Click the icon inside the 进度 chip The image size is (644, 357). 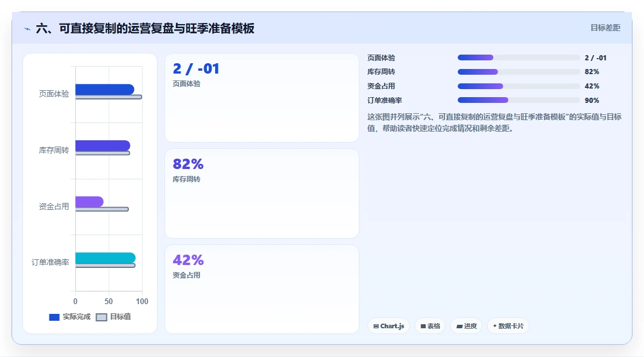point(459,326)
